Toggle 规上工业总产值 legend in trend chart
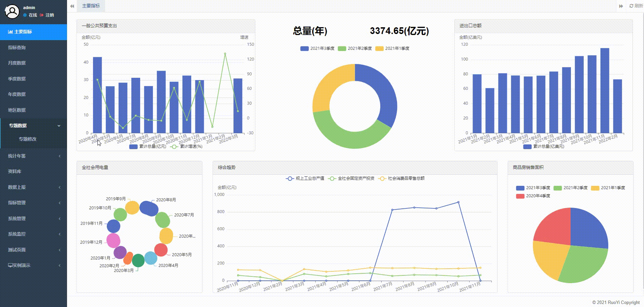The image size is (644, 307). coord(305,178)
